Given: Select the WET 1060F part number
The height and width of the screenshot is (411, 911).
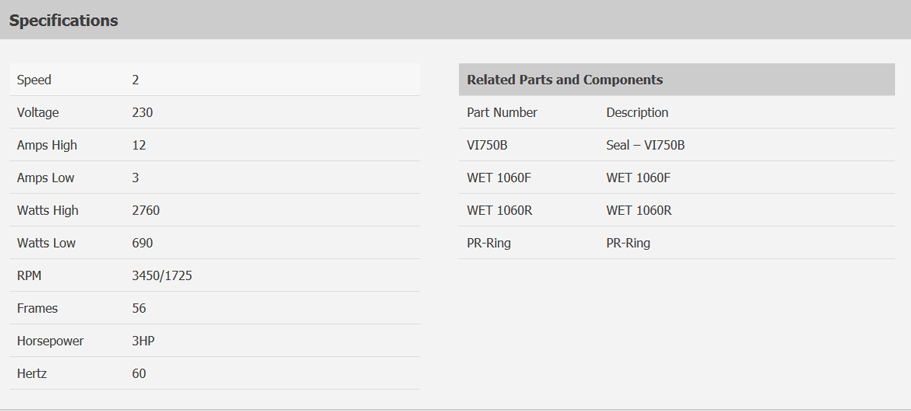Looking at the screenshot, I should click(x=498, y=177).
